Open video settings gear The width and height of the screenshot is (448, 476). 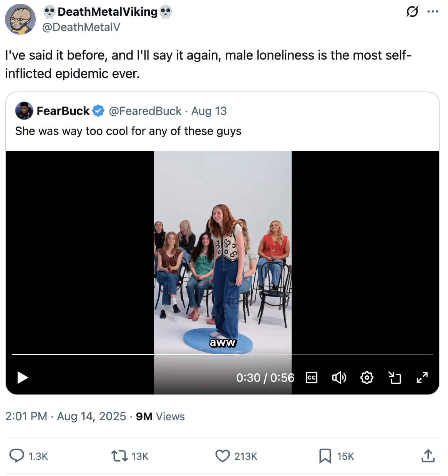click(x=367, y=378)
